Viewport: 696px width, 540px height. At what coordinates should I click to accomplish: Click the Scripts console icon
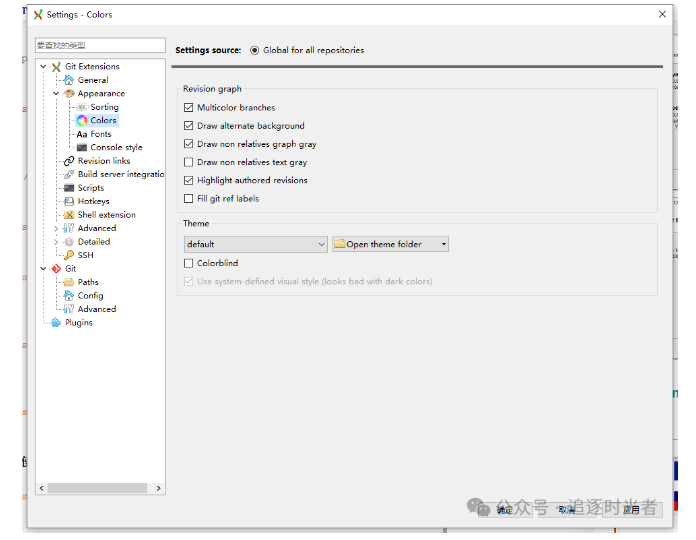coord(69,188)
